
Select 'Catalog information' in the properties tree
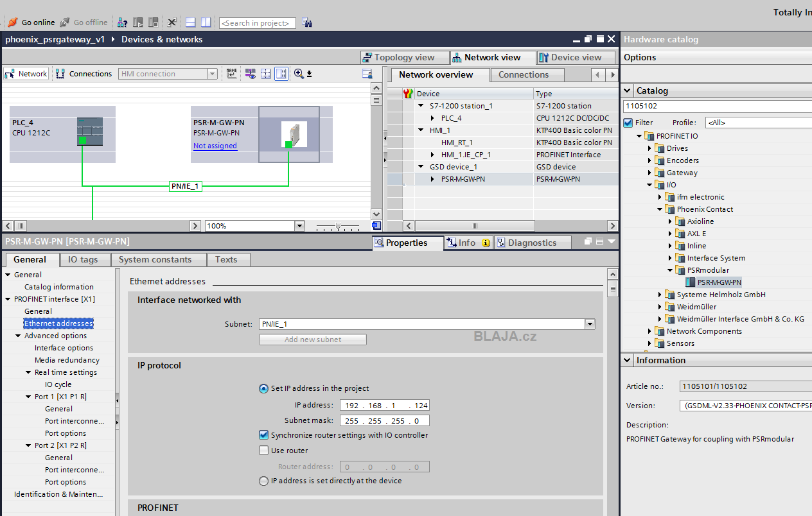[59, 287]
